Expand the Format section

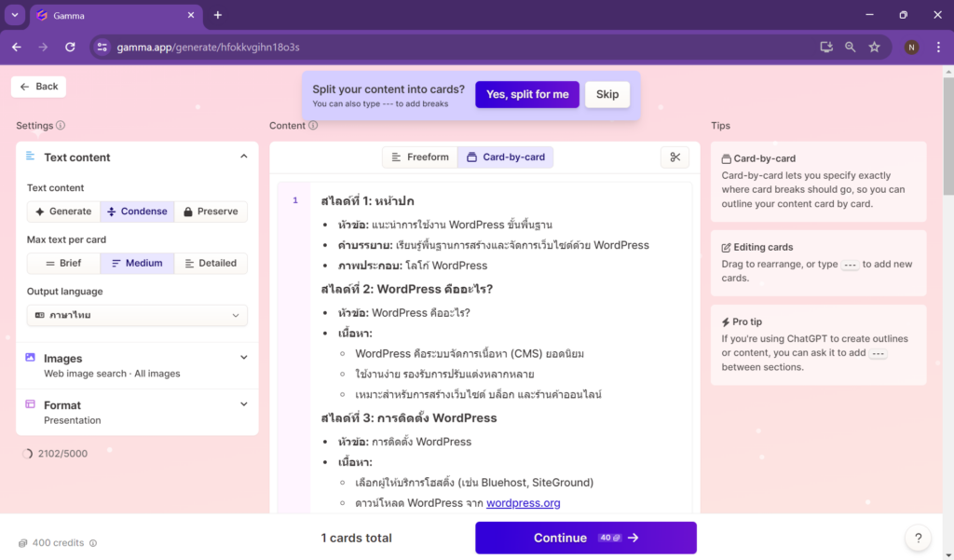(x=243, y=404)
